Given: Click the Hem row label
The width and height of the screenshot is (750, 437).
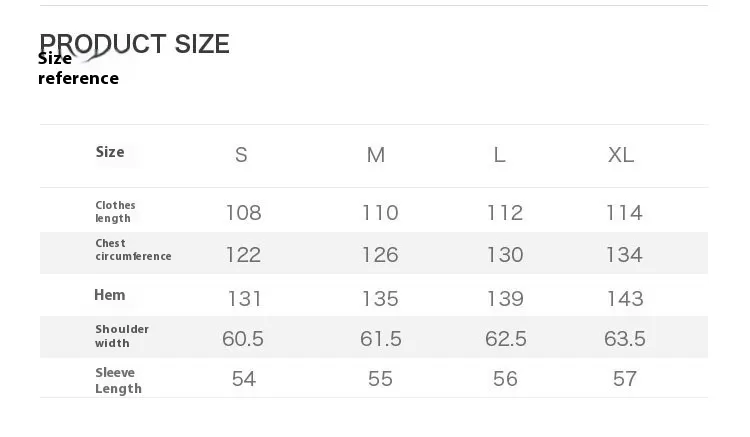Looking at the screenshot, I should coord(110,295).
